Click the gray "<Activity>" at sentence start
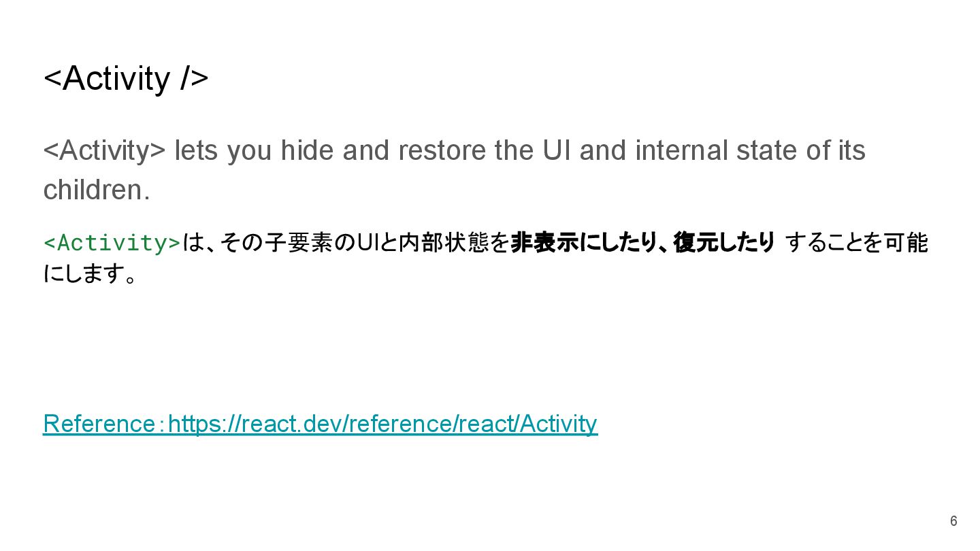The width and height of the screenshot is (980, 551). (104, 150)
